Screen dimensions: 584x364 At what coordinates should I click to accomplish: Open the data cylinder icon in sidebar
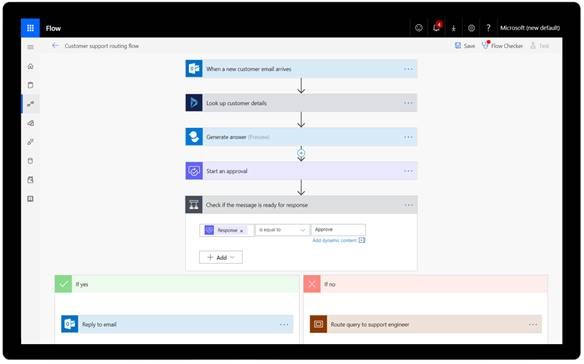(x=31, y=161)
